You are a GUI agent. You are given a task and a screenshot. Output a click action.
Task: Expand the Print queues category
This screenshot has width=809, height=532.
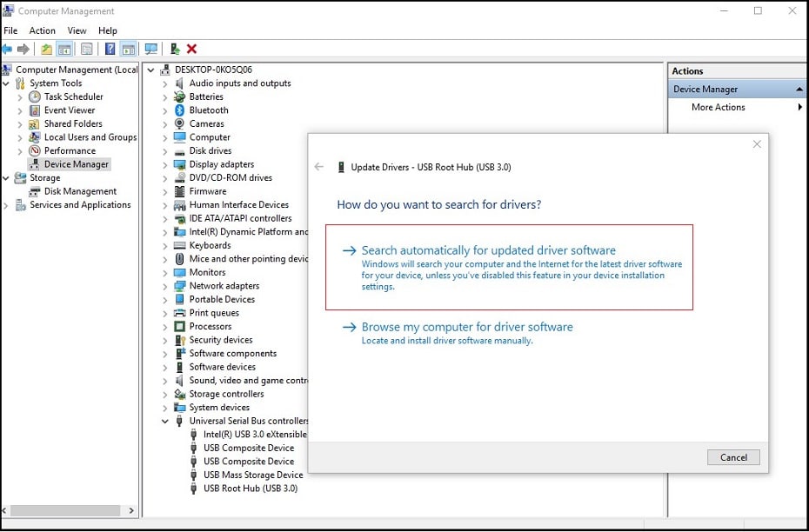[x=164, y=313]
